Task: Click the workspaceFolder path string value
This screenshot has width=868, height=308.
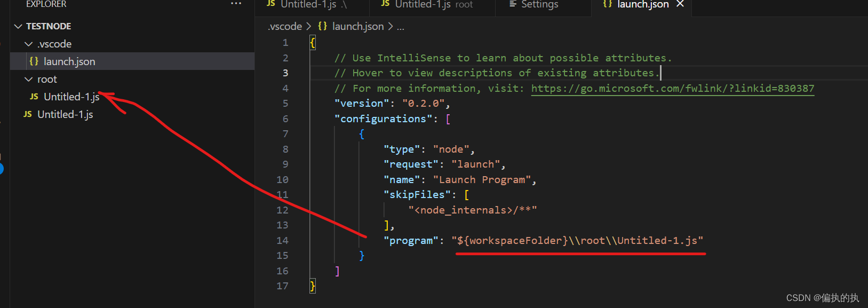Action: tap(577, 240)
